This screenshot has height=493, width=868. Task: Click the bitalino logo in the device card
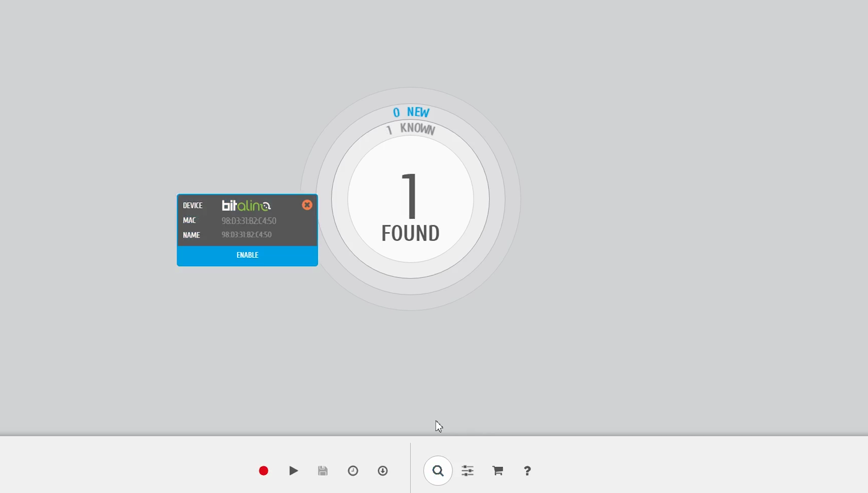pyautogui.click(x=246, y=206)
